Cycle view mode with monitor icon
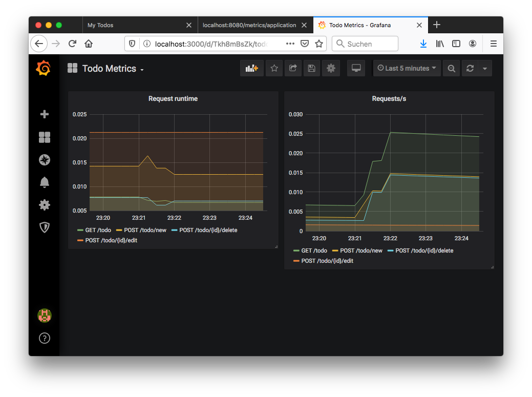The height and width of the screenshot is (397, 532). click(x=356, y=68)
